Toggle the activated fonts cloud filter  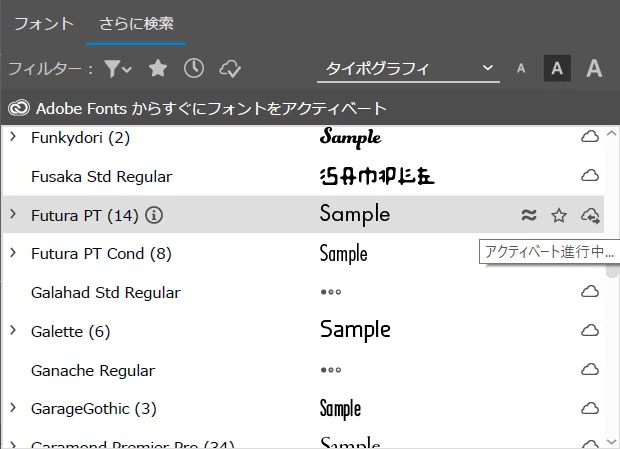pyautogui.click(x=230, y=69)
